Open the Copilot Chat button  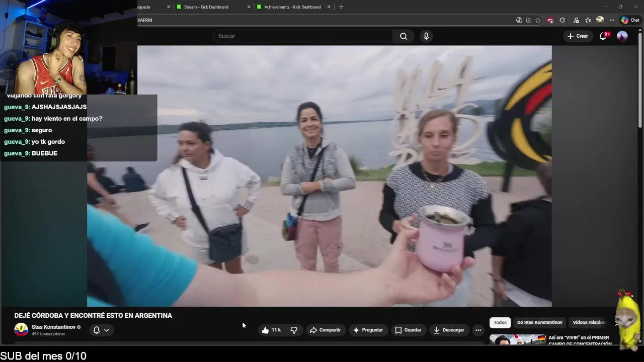pyautogui.click(x=630, y=20)
